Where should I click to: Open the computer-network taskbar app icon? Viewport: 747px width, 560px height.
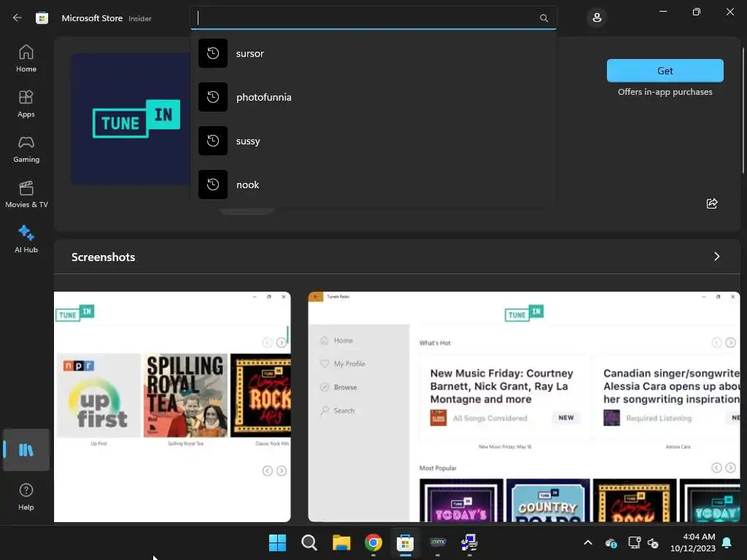(469, 542)
